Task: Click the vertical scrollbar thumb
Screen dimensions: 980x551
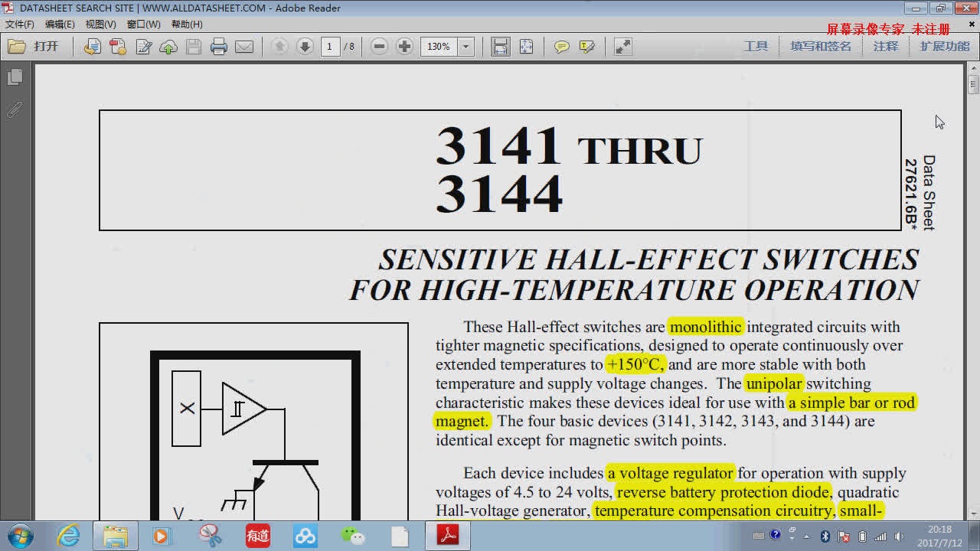Action: pyautogui.click(x=973, y=83)
